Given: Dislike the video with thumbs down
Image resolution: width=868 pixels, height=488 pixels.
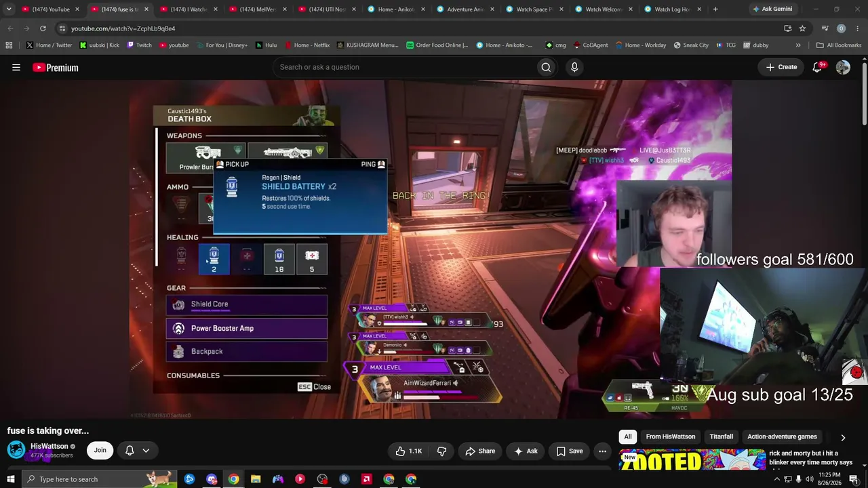Looking at the screenshot, I should pyautogui.click(x=442, y=451).
